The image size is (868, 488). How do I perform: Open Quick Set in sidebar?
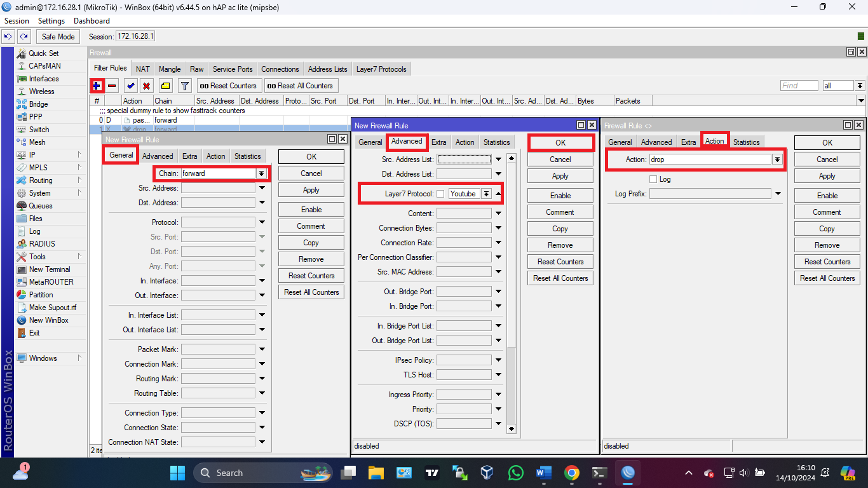tap(43, 53)
